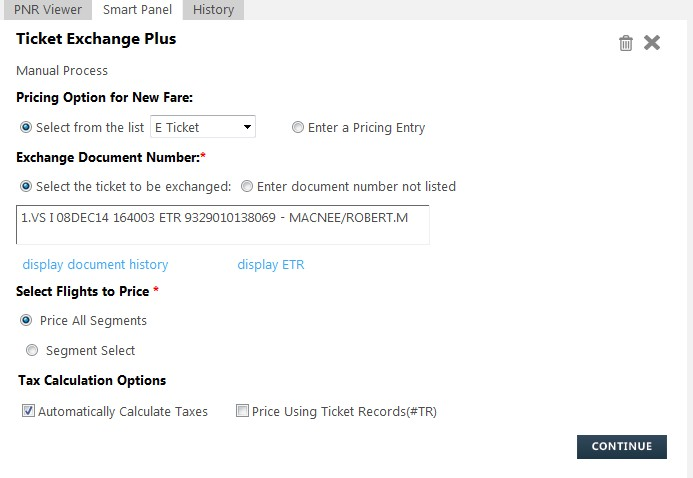Click the CONTINUE button
Image resolution: width=693 pixels, height=478 pixels.
pyautogui.click(x=621, y=447)
